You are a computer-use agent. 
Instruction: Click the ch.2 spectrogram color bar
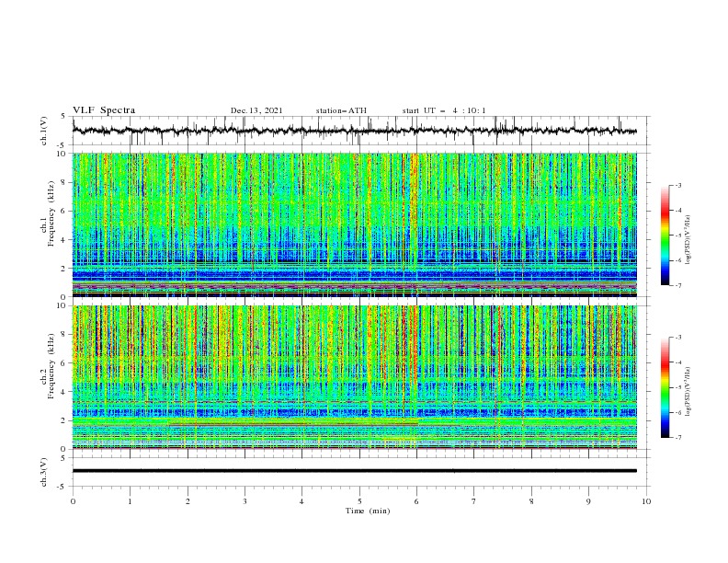coord(665,387)
